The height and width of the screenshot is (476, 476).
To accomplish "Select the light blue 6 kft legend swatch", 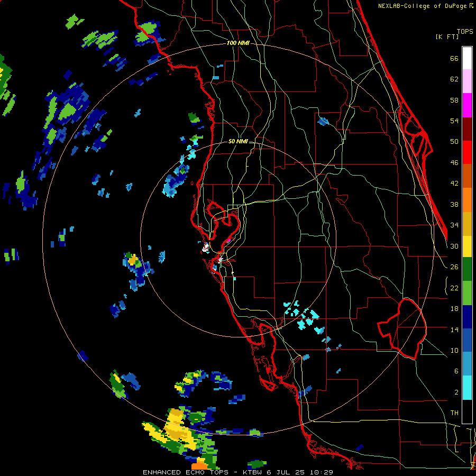I will click(x=467, y=364).
